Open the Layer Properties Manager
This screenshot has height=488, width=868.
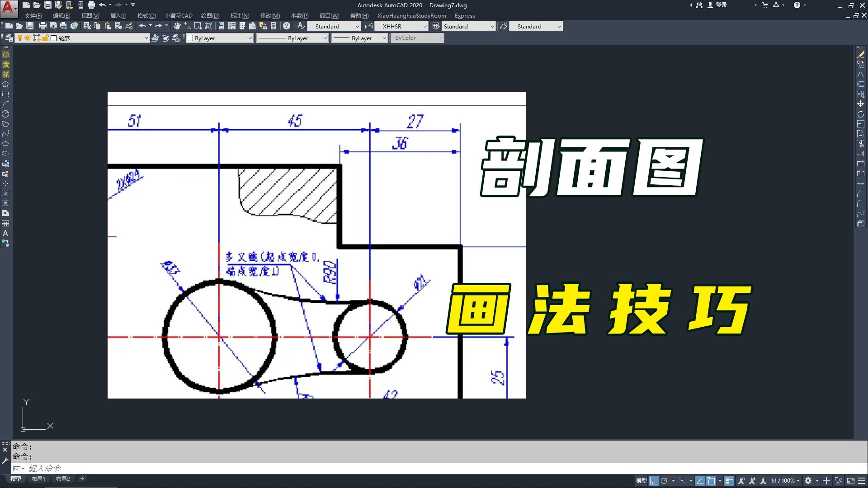(x=9, y=38)
